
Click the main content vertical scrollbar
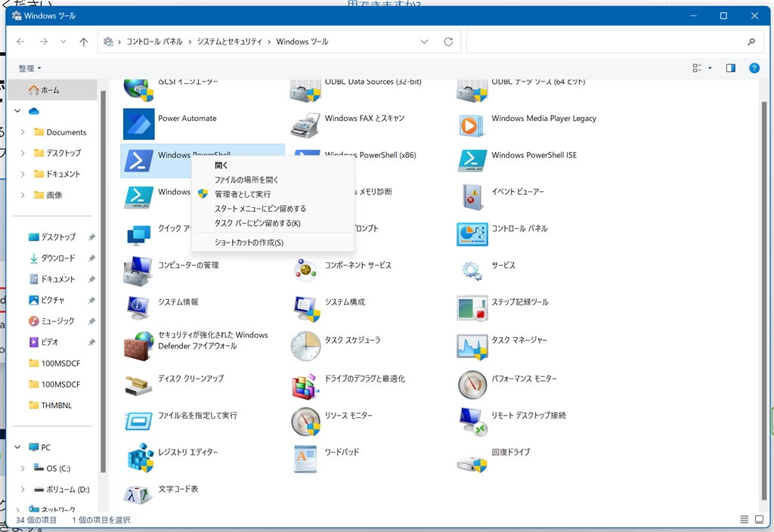click(764, 300)
